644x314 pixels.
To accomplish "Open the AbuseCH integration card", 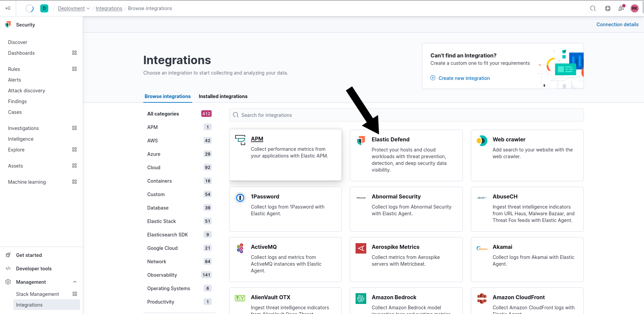I will [x=527, y=209].
